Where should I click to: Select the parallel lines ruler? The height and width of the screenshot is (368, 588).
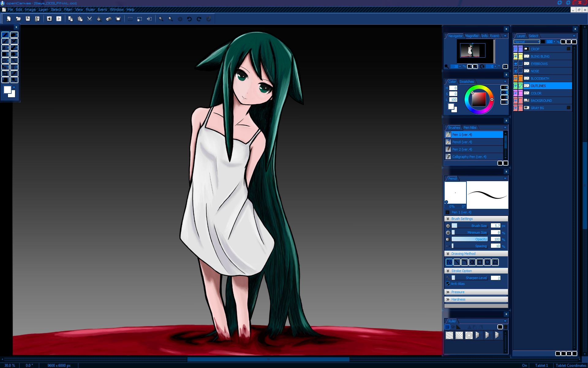click(x=449, y=335)
